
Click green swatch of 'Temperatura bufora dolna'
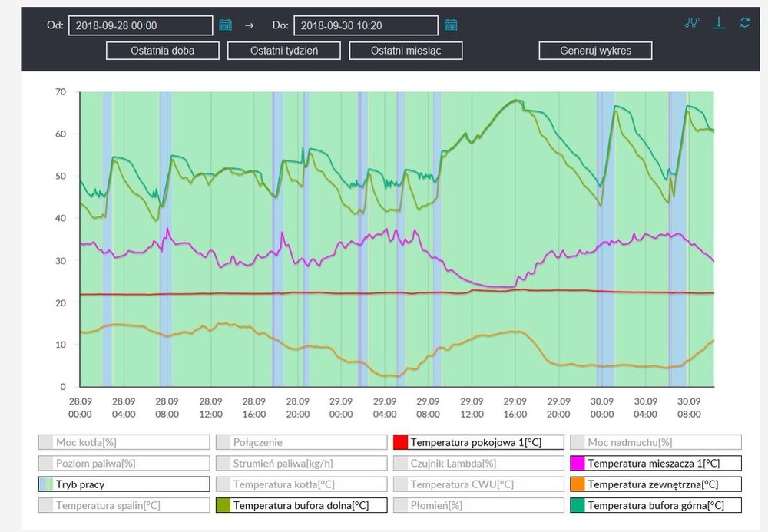(223, 505)
